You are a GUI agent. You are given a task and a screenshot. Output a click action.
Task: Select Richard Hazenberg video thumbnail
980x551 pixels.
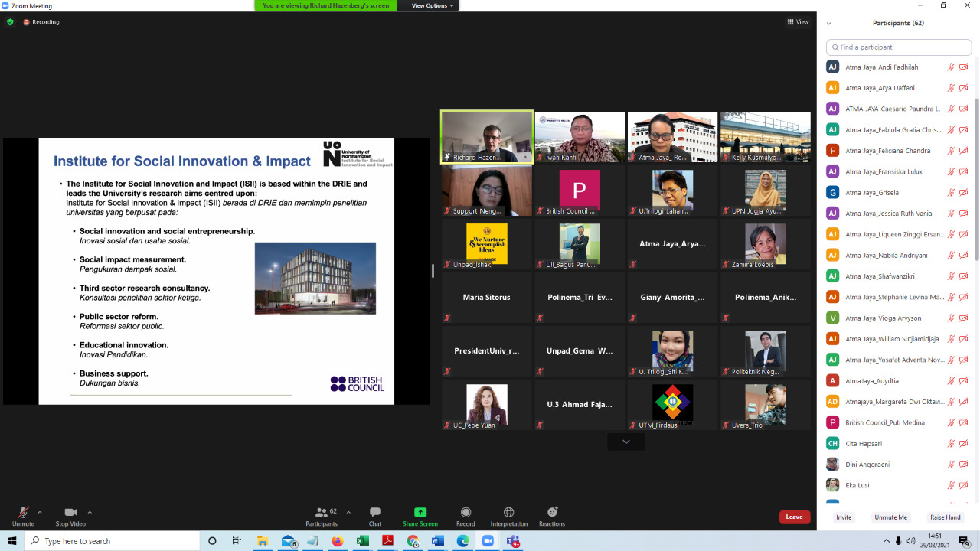[x=487, y=137]
